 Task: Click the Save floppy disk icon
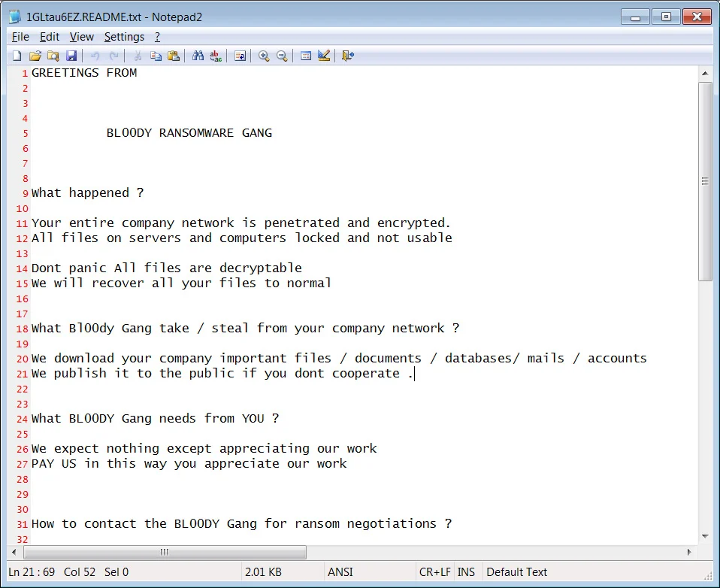point(71,56)
